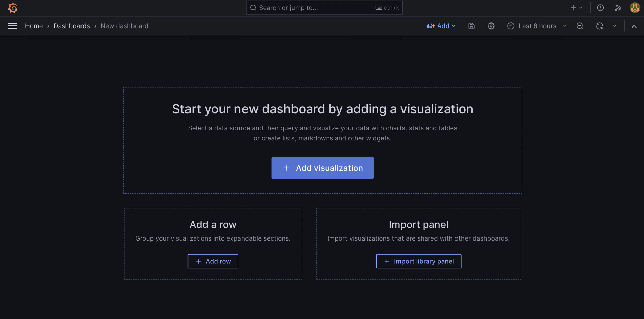Click the Add visualization button
The width and height of the screenshot is (644, 319).
coord(322,168)
